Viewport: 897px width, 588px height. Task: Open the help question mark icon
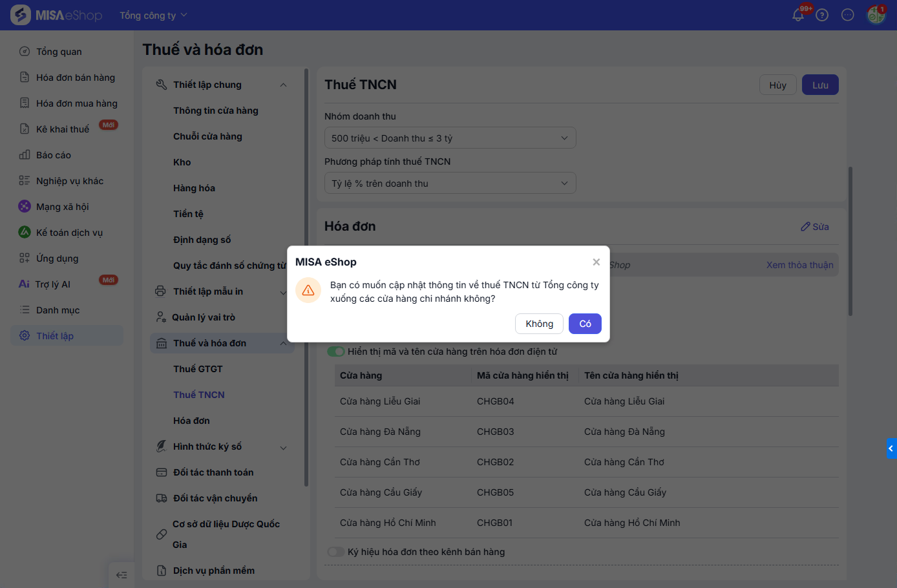pyautogui.click(x=822, y=15)
